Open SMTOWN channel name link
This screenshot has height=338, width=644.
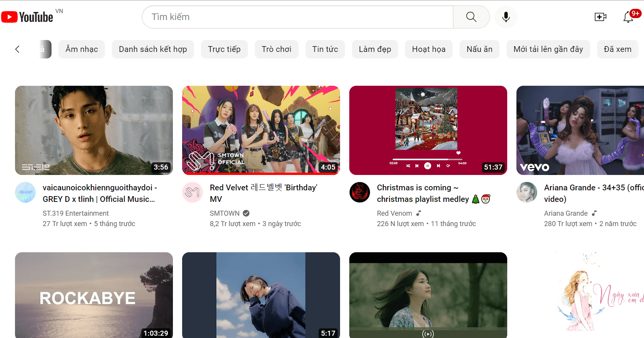pos(225,213)
